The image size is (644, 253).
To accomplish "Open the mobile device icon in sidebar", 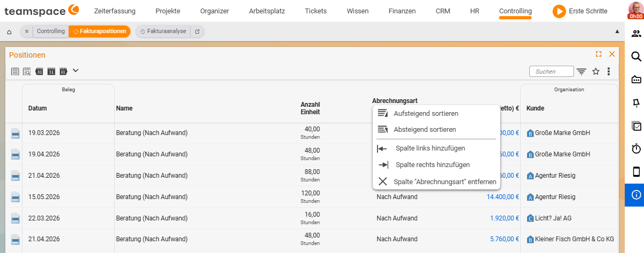I will pos(636,172).
